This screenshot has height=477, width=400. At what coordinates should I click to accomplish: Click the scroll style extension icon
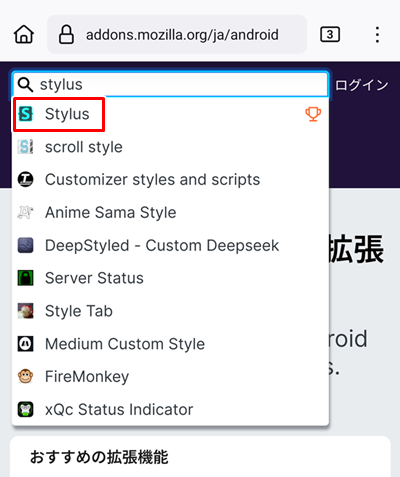[26, 147]
